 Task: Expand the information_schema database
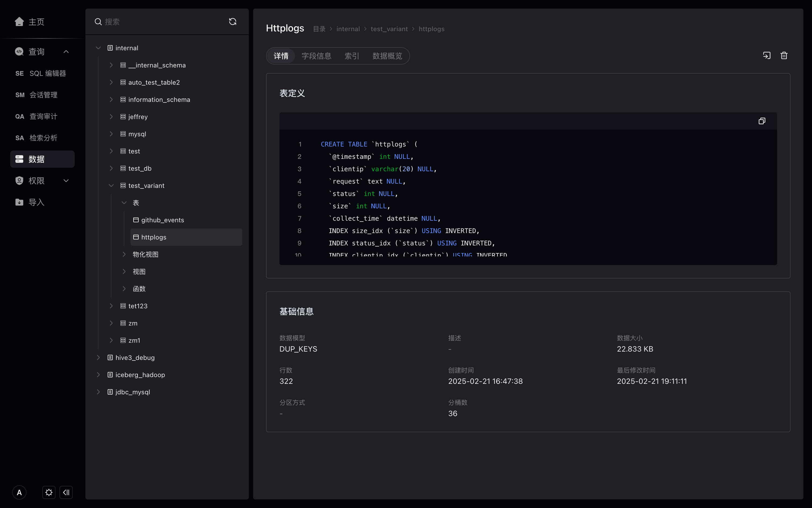tap(111, 99)
